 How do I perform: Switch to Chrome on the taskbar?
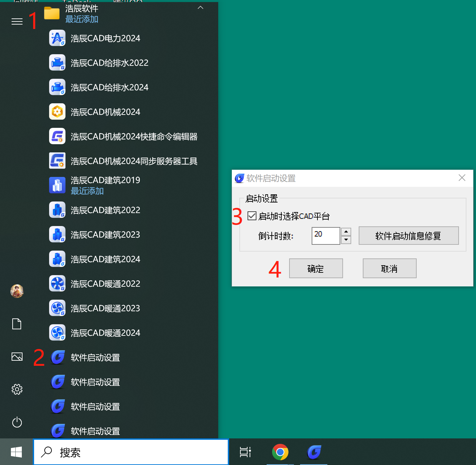click(280, 452)
